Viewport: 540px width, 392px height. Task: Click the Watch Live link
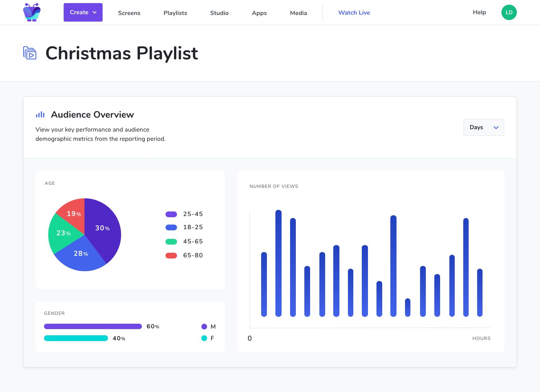coord(354,12)
